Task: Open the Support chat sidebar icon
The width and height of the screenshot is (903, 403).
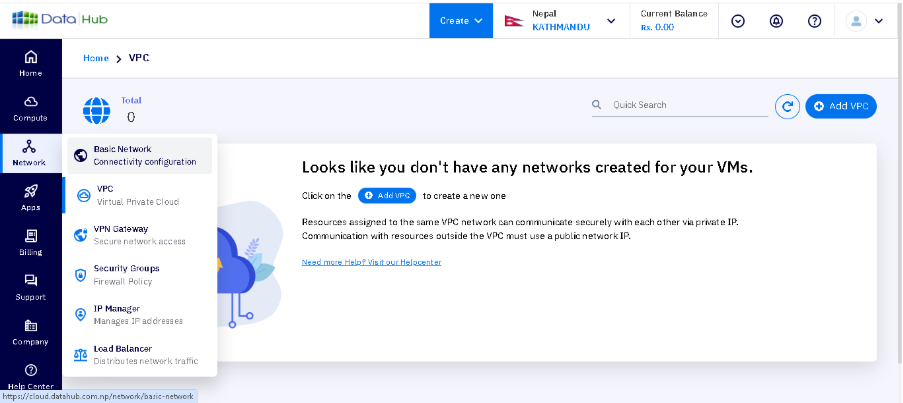Action: [30, 286]
